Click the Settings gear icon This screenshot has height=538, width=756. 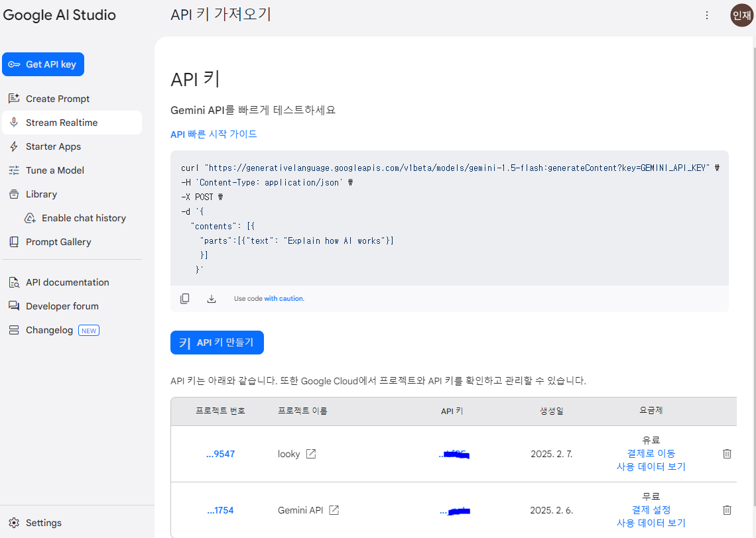(x=14, y=523)
